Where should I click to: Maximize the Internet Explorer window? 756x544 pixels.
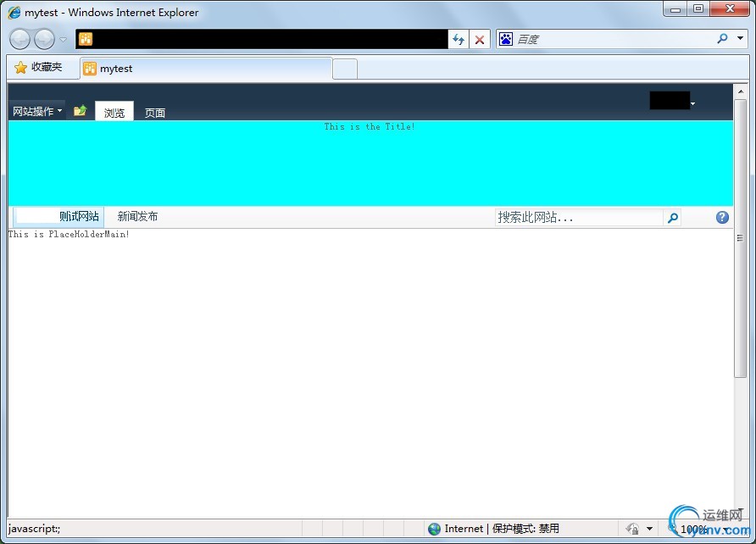[x=698, y=9]
